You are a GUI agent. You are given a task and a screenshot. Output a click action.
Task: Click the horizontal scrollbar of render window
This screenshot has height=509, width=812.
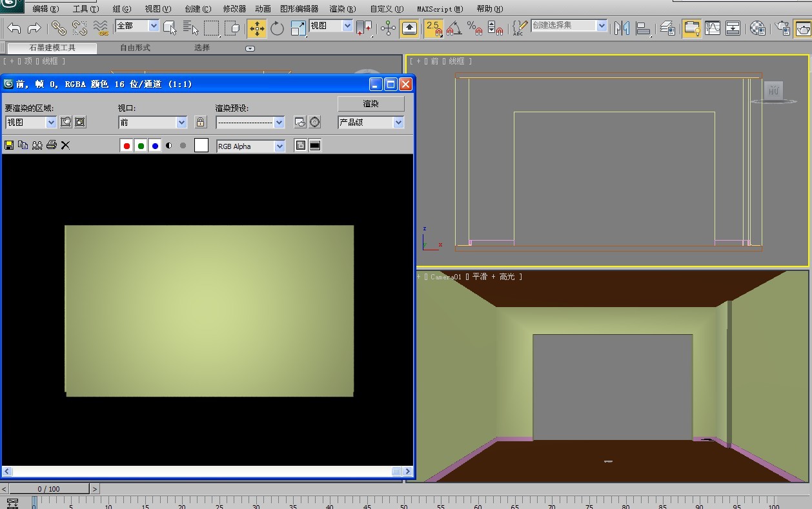[x=207, y=472]
